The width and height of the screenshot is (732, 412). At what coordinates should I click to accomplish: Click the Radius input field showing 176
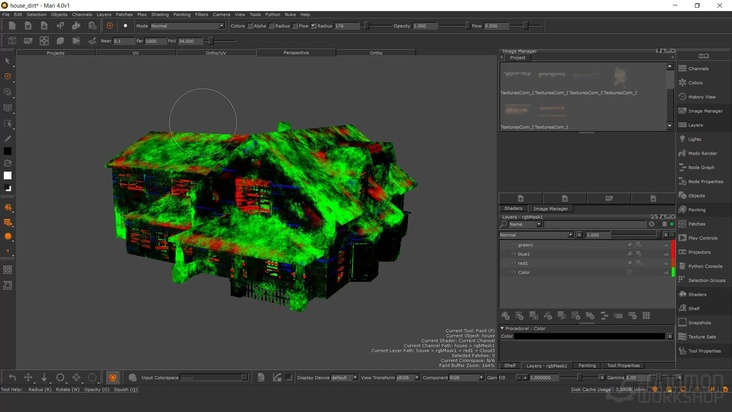[x=346, y=26]
